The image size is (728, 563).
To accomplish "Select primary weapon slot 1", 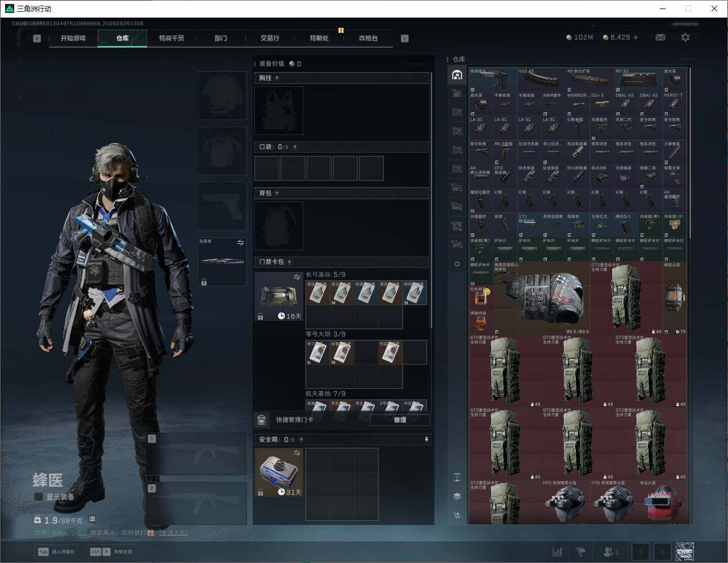I will pyautogui.click(x=196, y=454).
